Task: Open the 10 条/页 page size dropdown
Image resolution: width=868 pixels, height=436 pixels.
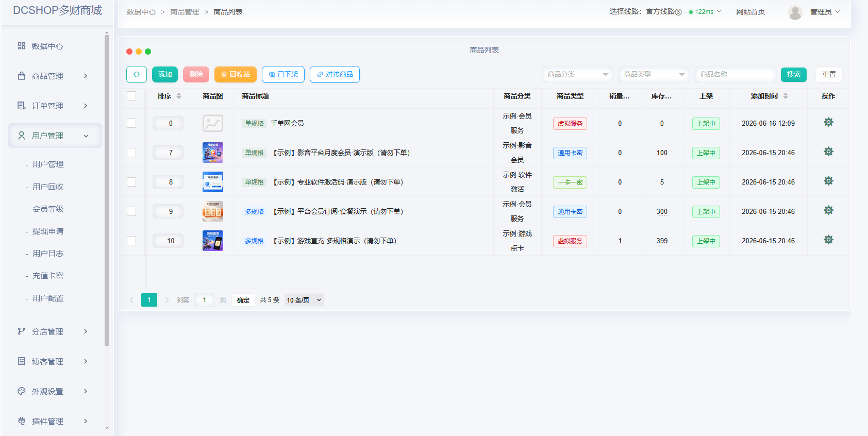Action: tap(304, 300)
